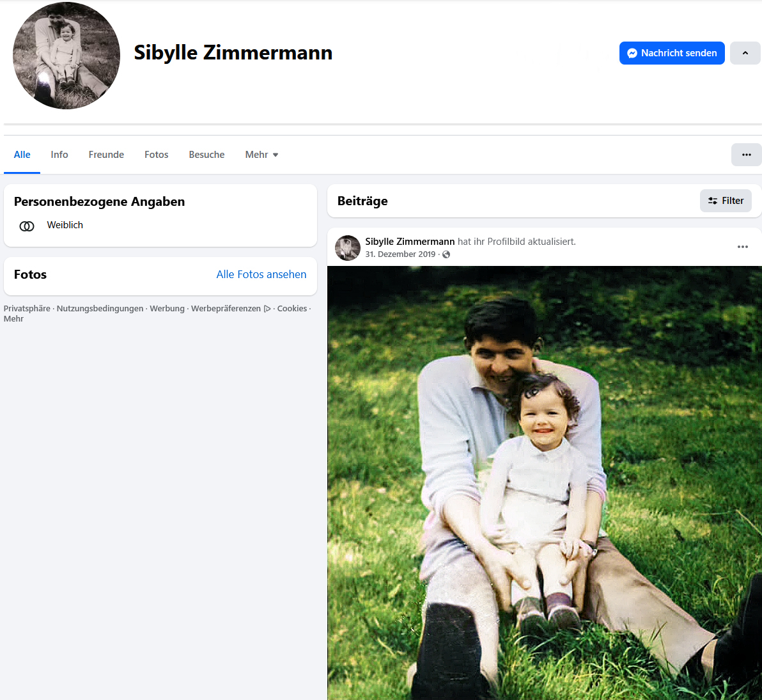Click the public globe audience icon

coord(446,254)
